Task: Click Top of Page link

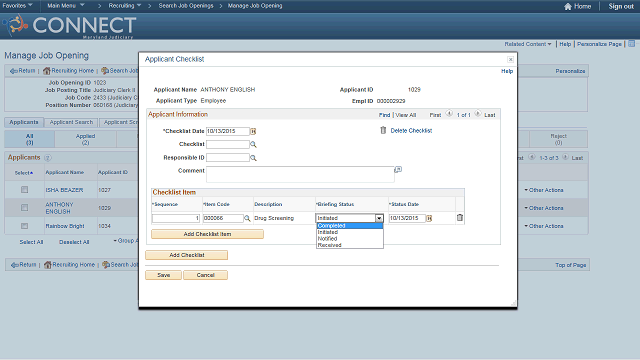Action: point(571,265)
